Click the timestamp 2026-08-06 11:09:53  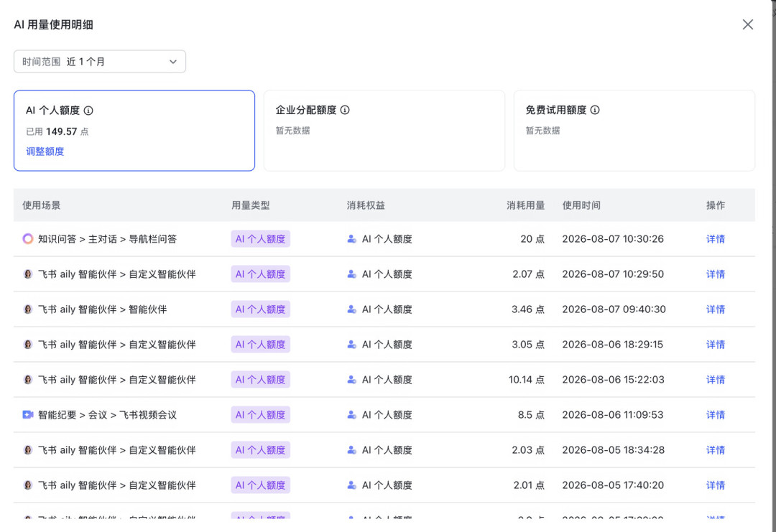pyautogui.click(x=613, y=415)
